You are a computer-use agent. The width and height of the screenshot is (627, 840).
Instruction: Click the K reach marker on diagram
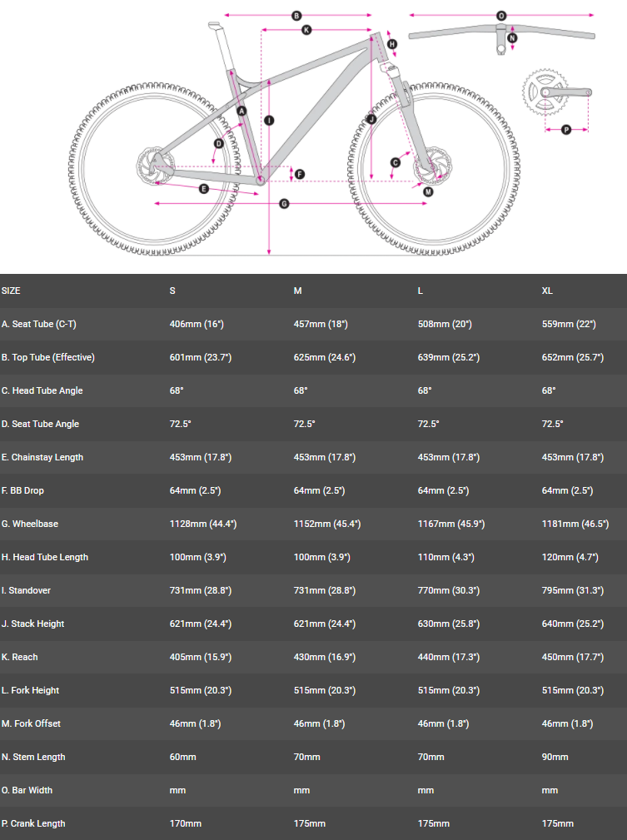[x=306, y=30]
